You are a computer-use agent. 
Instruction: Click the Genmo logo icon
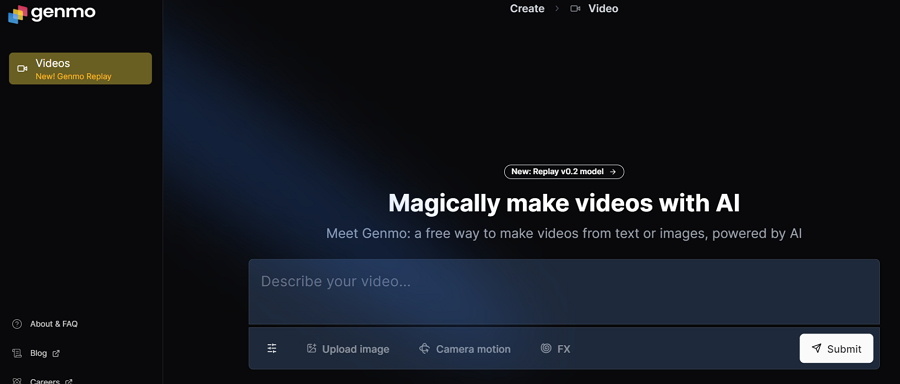coord(17,14)
